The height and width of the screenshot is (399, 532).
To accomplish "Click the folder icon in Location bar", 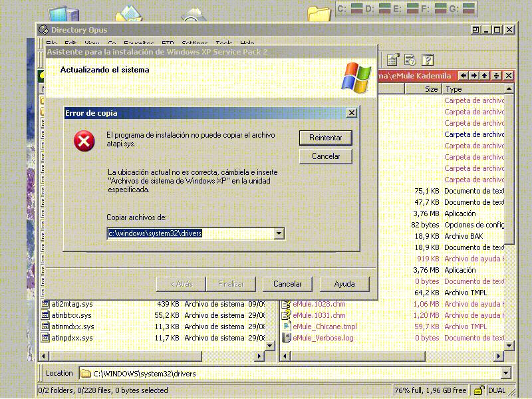I will (86, 374).
